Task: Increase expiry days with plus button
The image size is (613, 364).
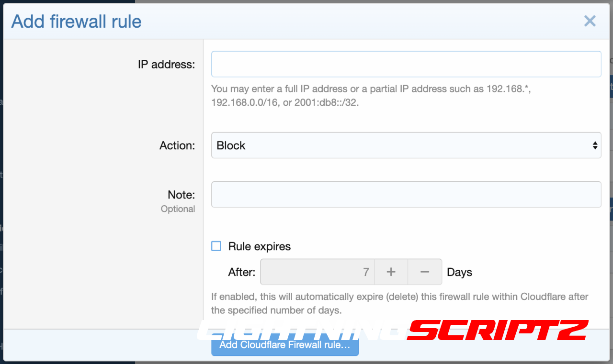Action: (x=391, y=272)
